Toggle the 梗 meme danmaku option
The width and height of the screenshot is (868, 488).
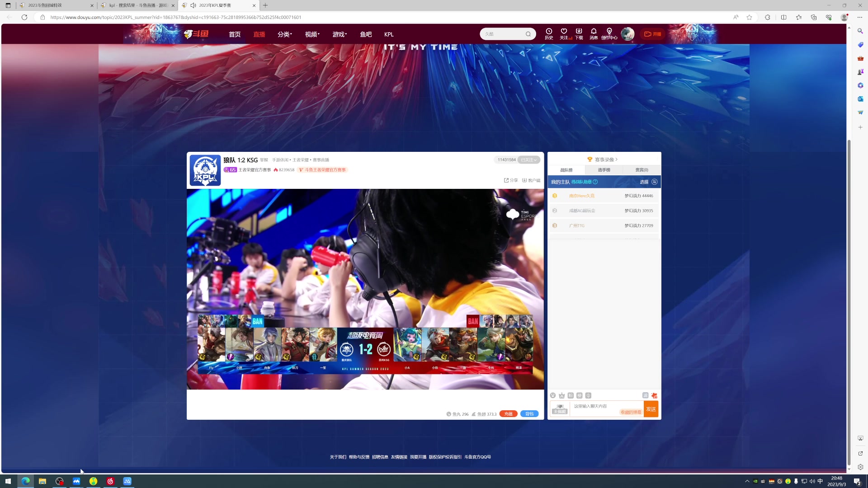pyautogui.click(x=580, y=395)
